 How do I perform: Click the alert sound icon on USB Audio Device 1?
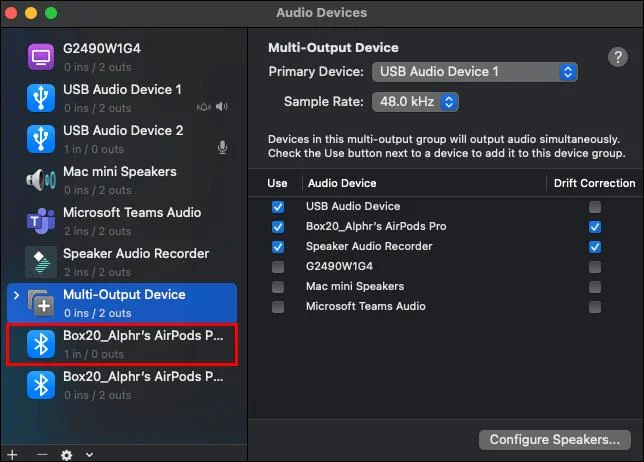(x=204, y=107)
